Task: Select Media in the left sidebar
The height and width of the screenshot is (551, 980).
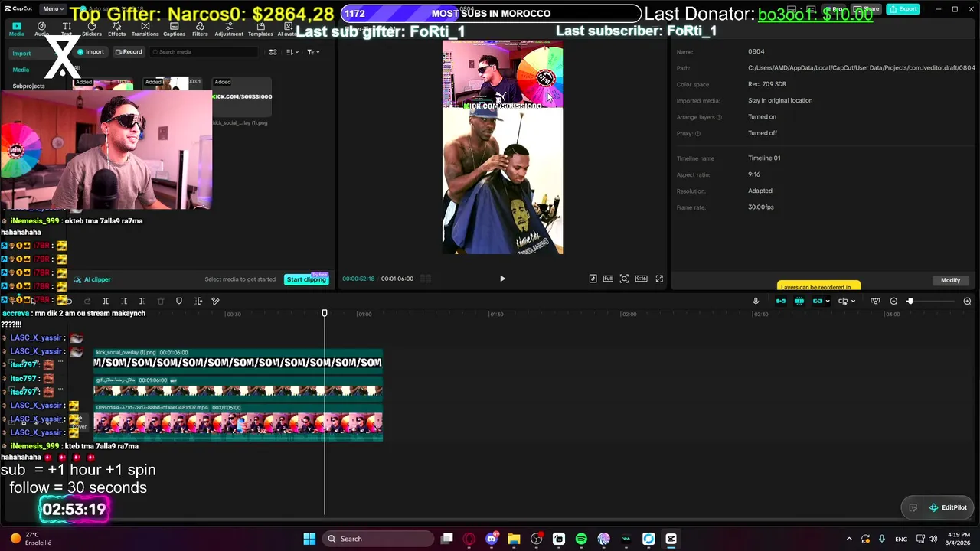Action: point(21,70)
